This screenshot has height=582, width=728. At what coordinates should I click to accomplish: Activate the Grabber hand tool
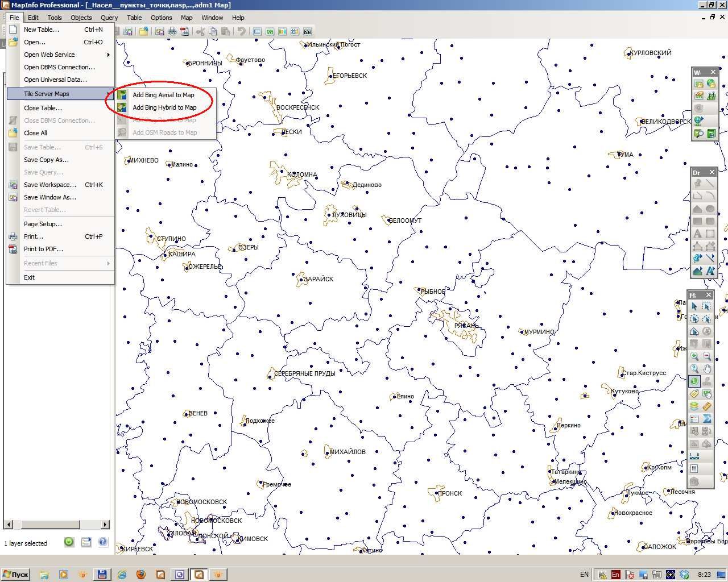[x=707, y=369]
